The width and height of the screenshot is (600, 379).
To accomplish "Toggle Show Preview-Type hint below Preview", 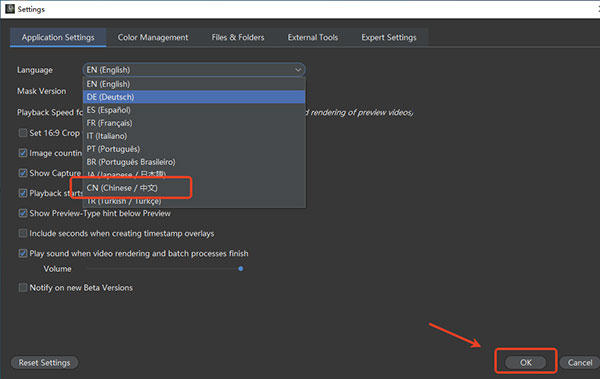I will [23, 213].
